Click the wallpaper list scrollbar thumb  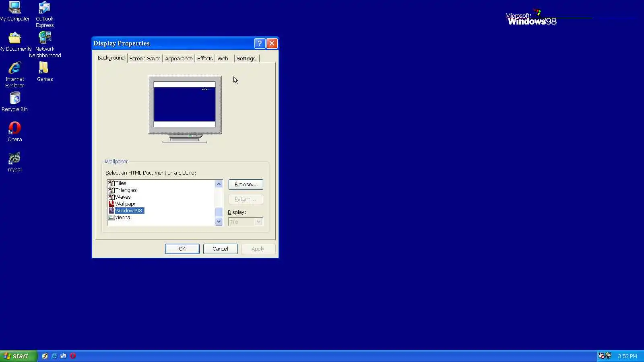pyautogui.click(x=219, y=212)
